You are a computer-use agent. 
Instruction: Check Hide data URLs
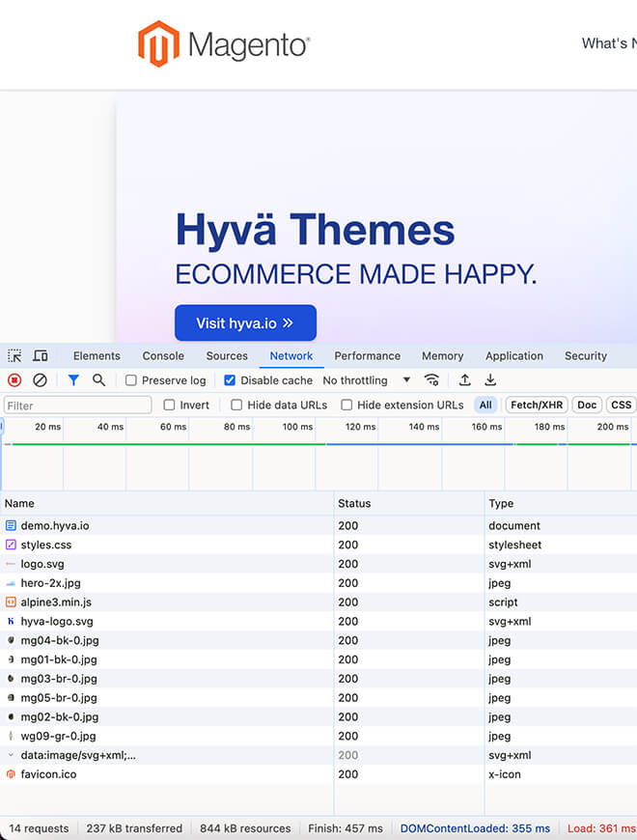point(236,405)
